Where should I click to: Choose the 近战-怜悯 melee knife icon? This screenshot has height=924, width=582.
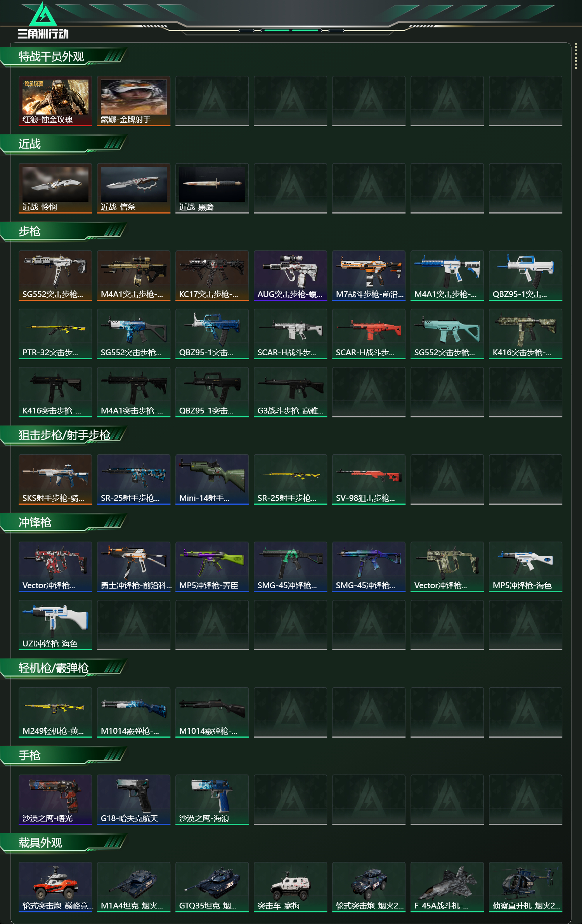[x=55, y=188]
